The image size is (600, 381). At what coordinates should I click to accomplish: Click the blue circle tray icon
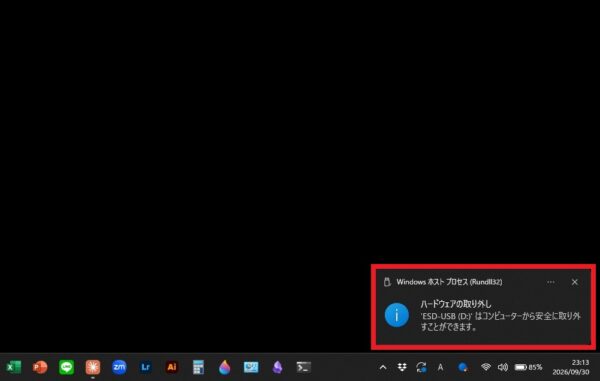(463, 368)
